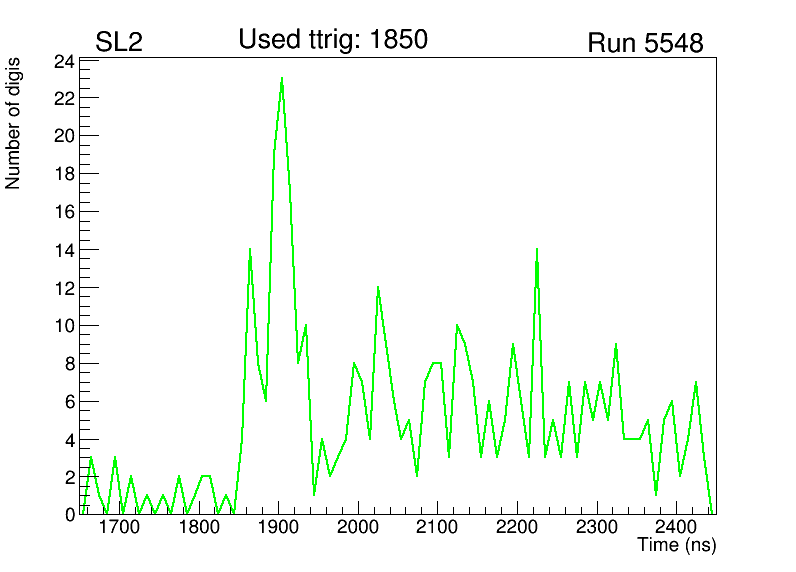Click the y-axis tick label 14

[64, 250]
